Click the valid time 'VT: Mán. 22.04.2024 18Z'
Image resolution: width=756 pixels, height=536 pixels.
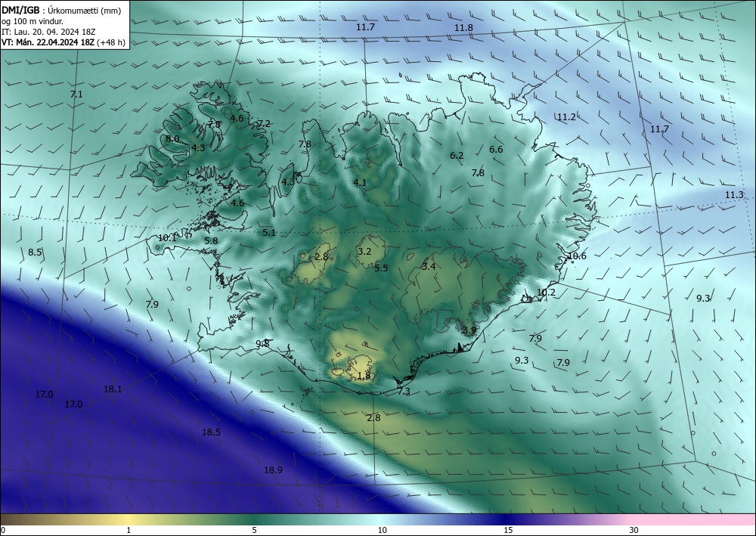(48, 42)
